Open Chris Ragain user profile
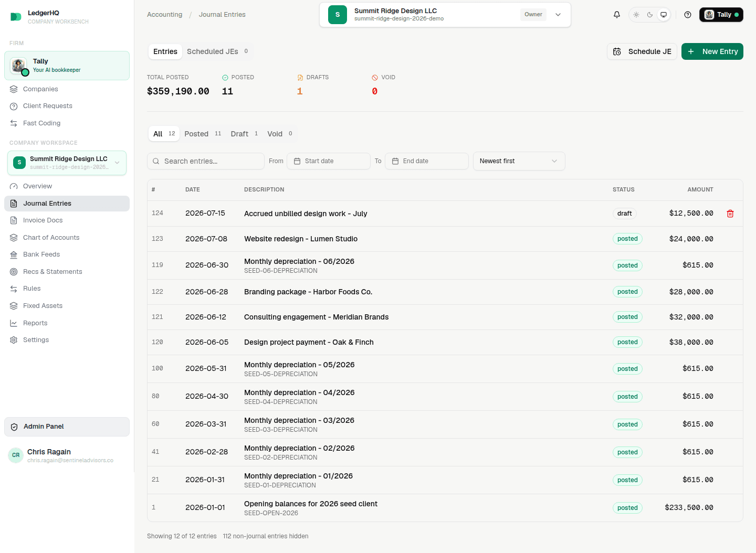Image resolution: width=756 pixels, height=553 pixels. coord(67,455)
